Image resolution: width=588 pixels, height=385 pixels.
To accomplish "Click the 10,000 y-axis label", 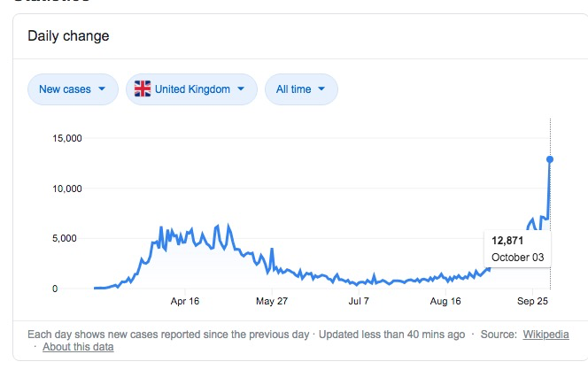I will click(66, 189).
